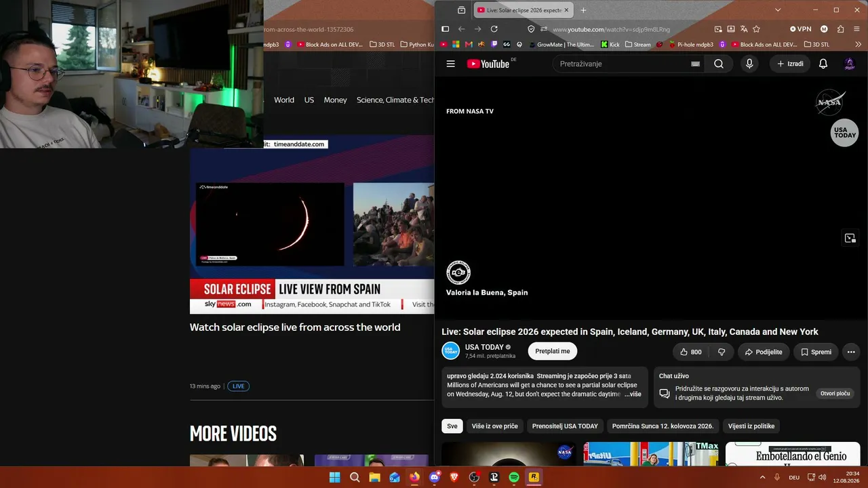Open the live chat panel (Otvori ploču)
This screenshot has width=868, height=488.
click(x=835, y=393)
